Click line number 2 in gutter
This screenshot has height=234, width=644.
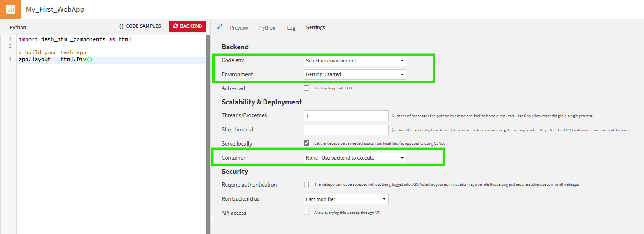(x=10, y=46)
